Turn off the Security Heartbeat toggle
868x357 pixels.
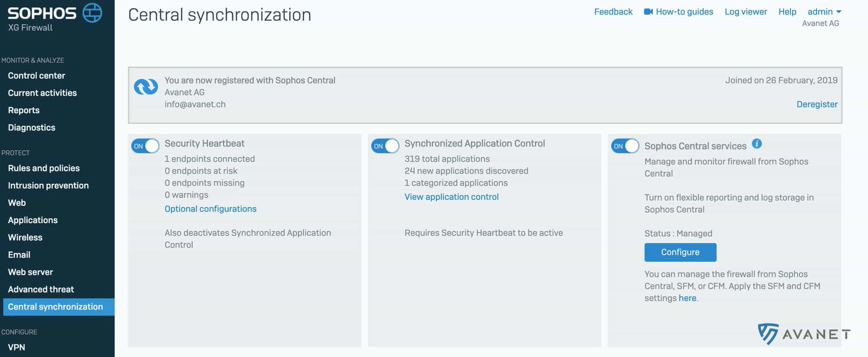145,146
